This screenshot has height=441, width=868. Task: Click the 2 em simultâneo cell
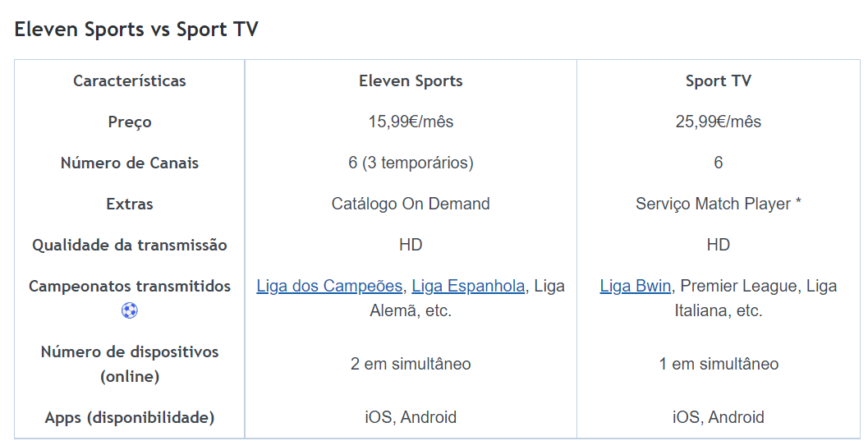click(x=411, y=364)
